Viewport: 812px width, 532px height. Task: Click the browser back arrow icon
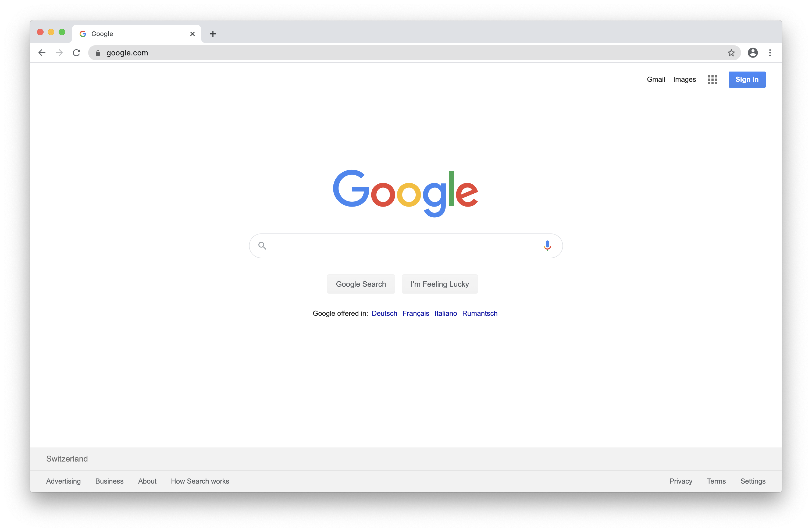pyautogui.click(x=42, y=52)
